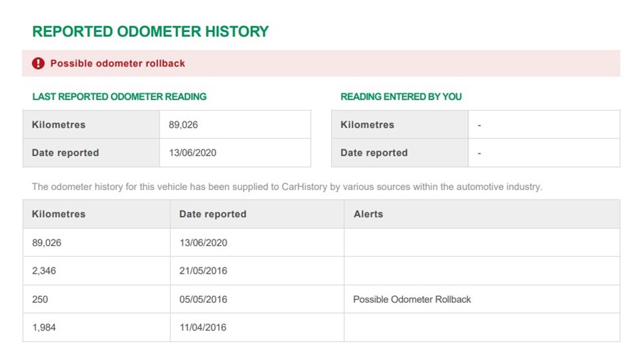Select the 1,984 kilometres entry
Viewport: 639px width, 364px height.
(x=44, y=327)
